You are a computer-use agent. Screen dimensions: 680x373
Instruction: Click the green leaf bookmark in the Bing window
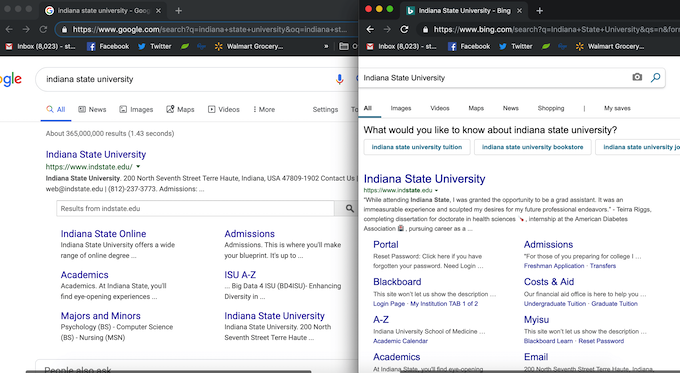546,46
